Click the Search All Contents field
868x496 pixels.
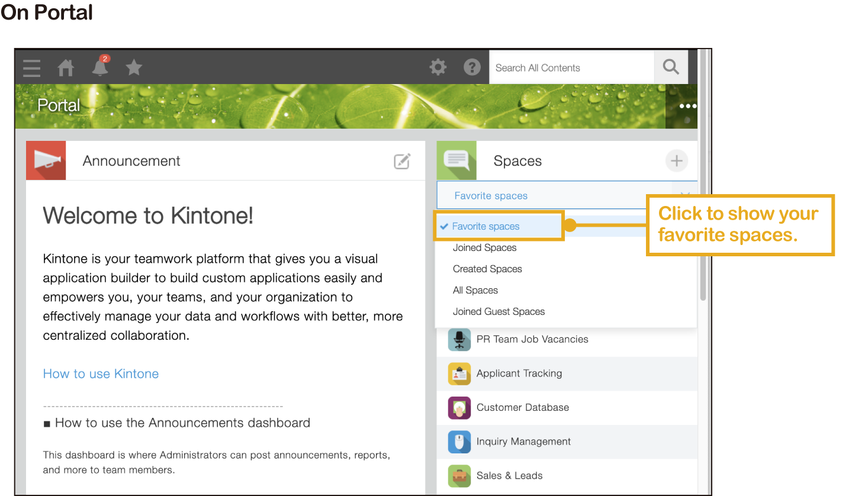click(x=571, y=67)
